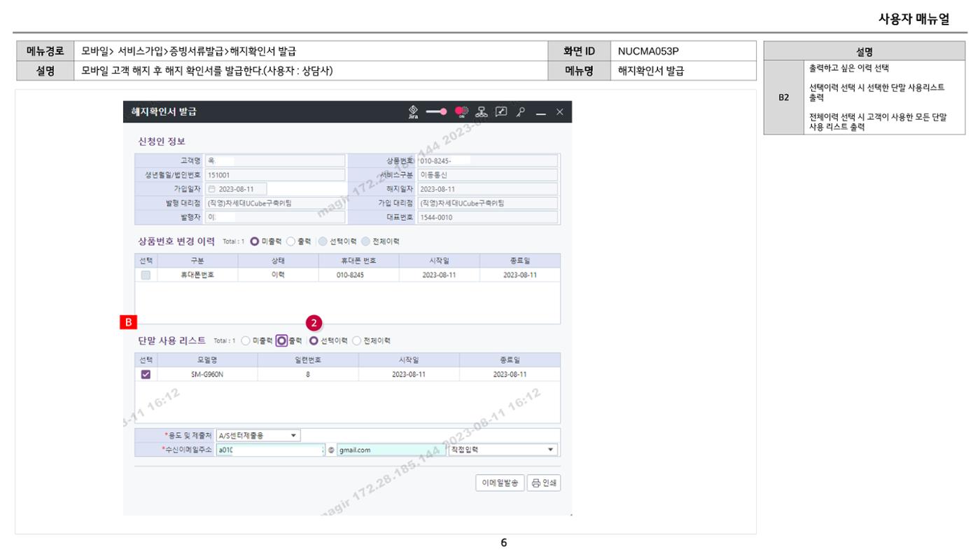Screen dimensions: 980x552
Task: Close the 해지확인서 발급 window
Action: [x=559, y=112]
